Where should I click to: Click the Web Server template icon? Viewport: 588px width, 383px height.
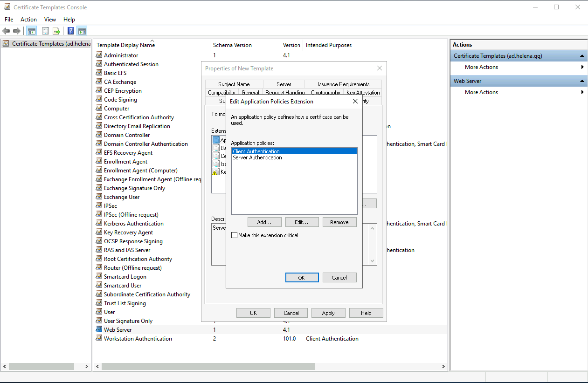tap(99, 329)
